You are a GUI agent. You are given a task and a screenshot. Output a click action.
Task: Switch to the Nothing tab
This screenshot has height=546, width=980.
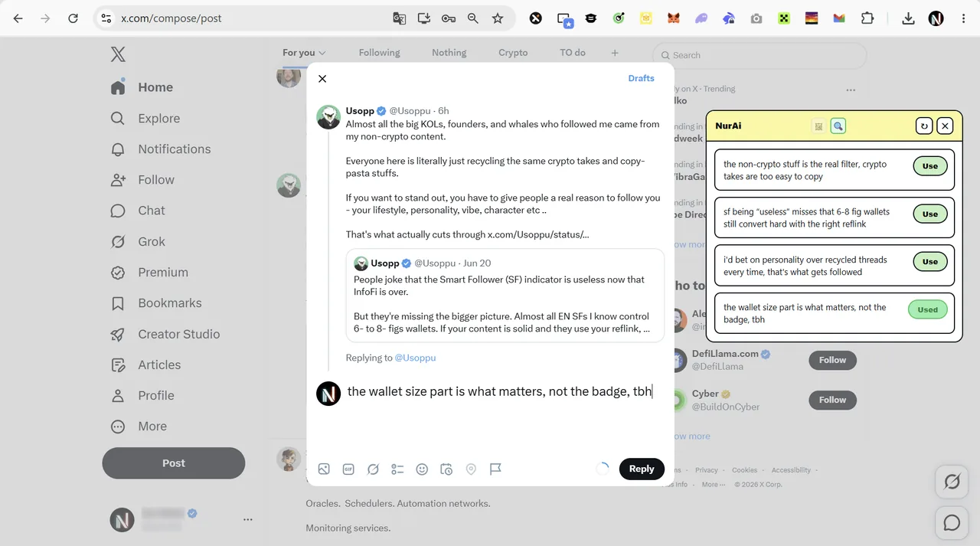click(x=449, y=53)
